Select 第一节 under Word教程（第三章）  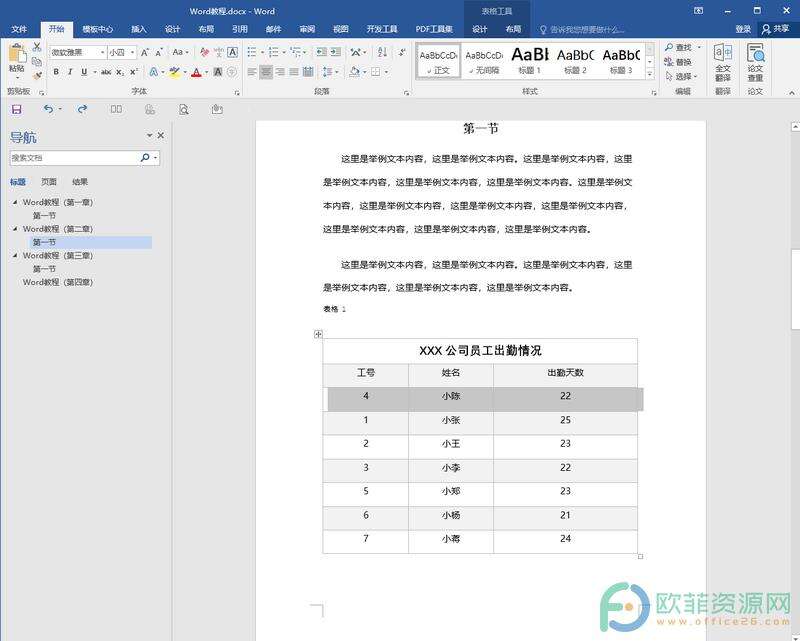pos(45,269)
